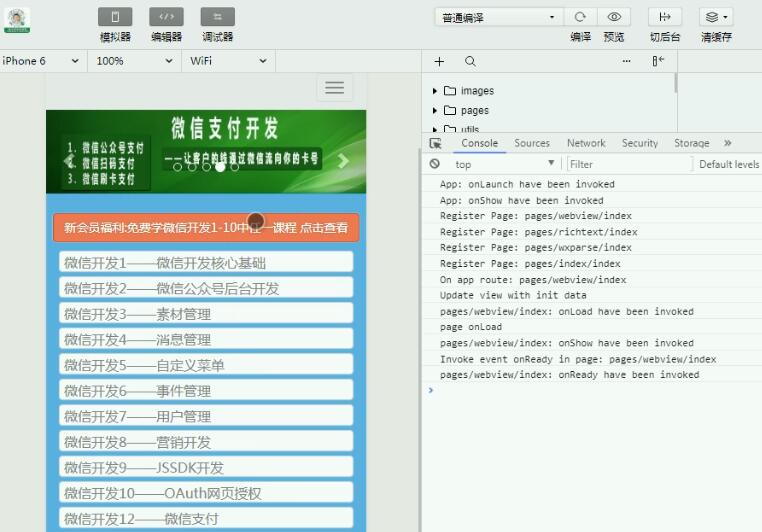Open 微信开发1 微信开发核心基础 course
The height and width of the screenshot is (532, 762).
[206, 262]
